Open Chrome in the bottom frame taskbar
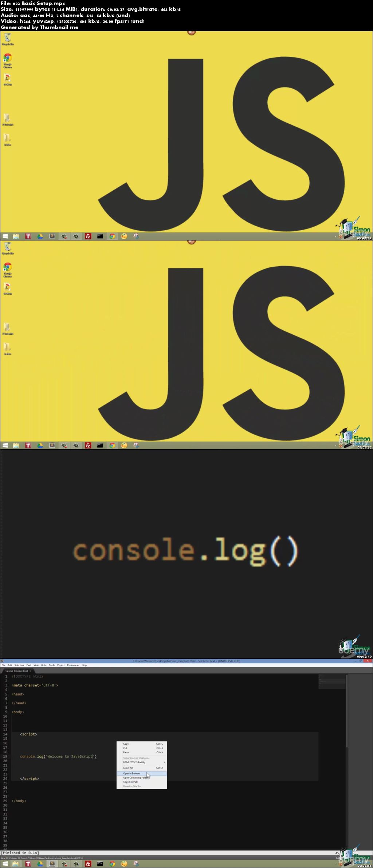This screenshot has width=373, height=868. coord(112,864)
